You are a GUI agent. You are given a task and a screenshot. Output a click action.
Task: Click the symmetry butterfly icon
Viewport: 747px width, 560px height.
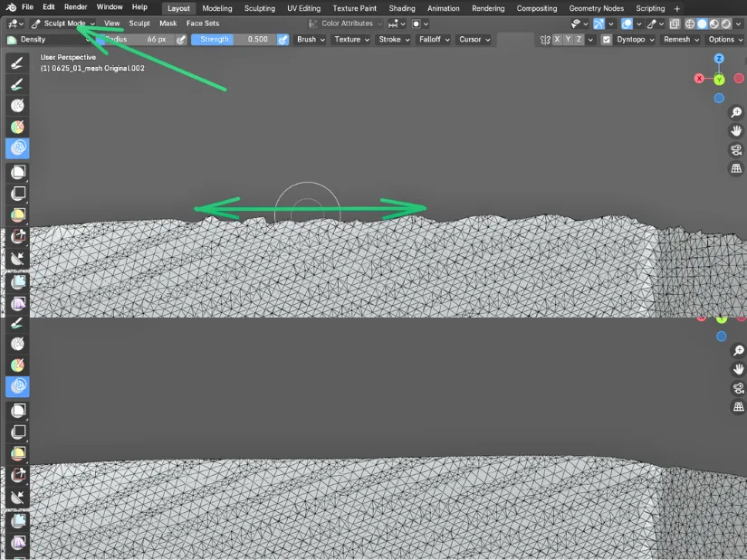click(x=545, y=40)
